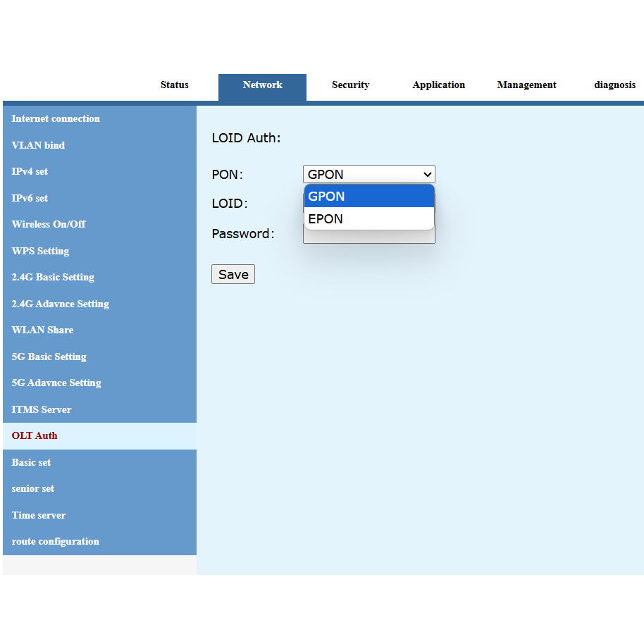
Task: Open 2.4G Basic Setting page
Action: [53, 278]
